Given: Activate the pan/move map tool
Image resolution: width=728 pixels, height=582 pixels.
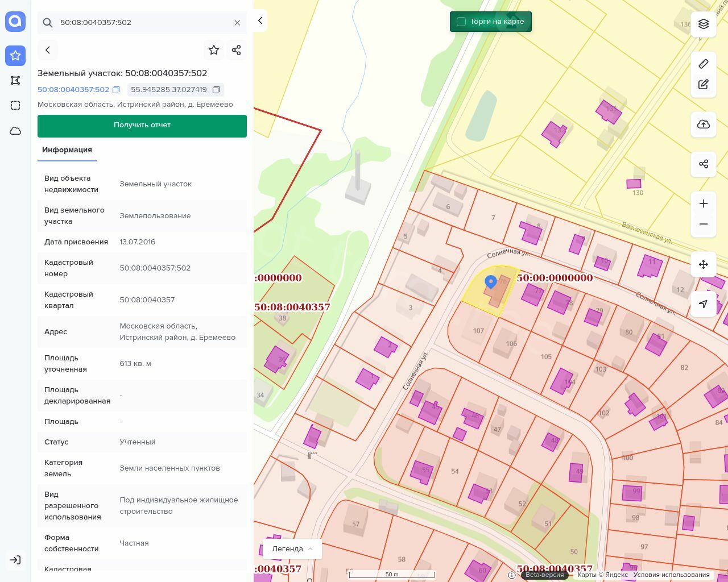Looking at the screenshot, I should pos(704,264).
